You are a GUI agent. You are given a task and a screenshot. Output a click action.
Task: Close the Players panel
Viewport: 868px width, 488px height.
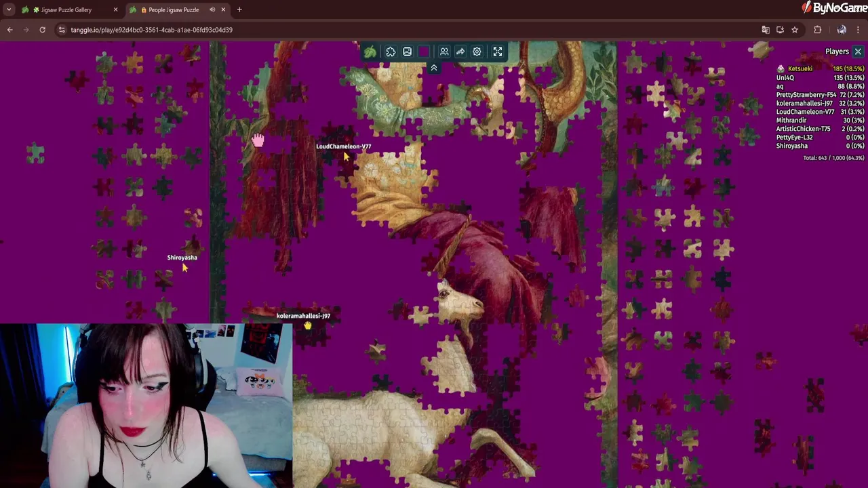(x=858, y=52)
